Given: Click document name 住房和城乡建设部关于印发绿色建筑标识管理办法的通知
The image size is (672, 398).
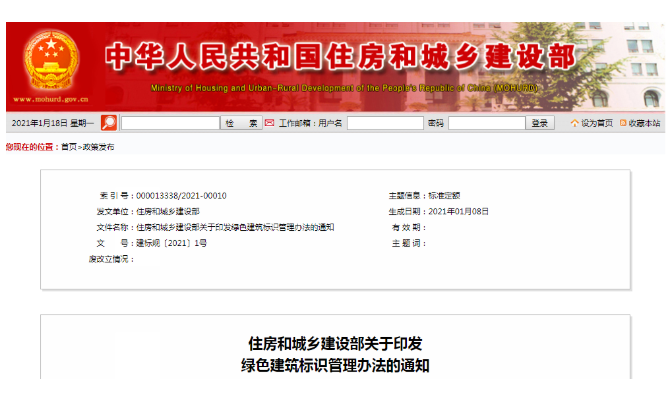Looking at the screenshot, I should click(235, 227).
